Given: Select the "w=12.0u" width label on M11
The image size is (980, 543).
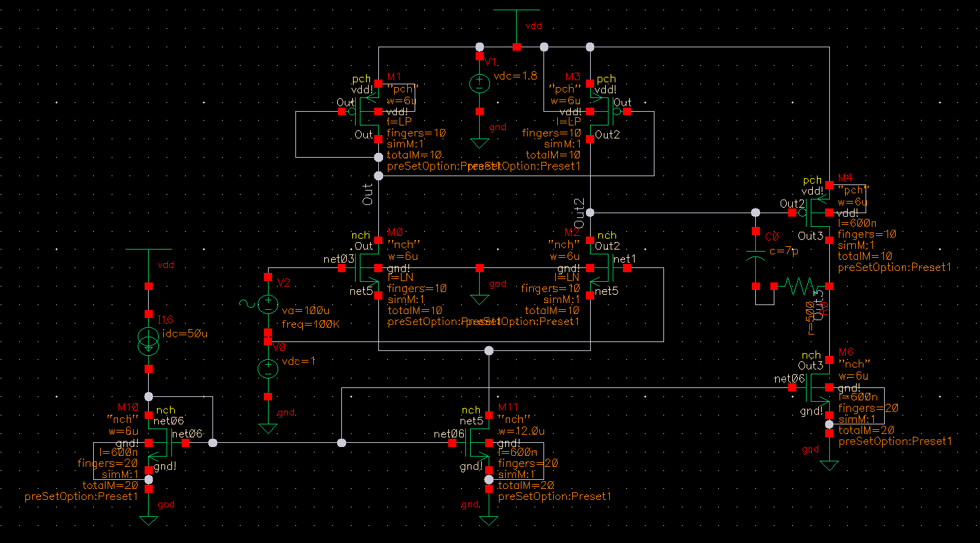Looking at the screenshot, I should click(x=521, y=431).
